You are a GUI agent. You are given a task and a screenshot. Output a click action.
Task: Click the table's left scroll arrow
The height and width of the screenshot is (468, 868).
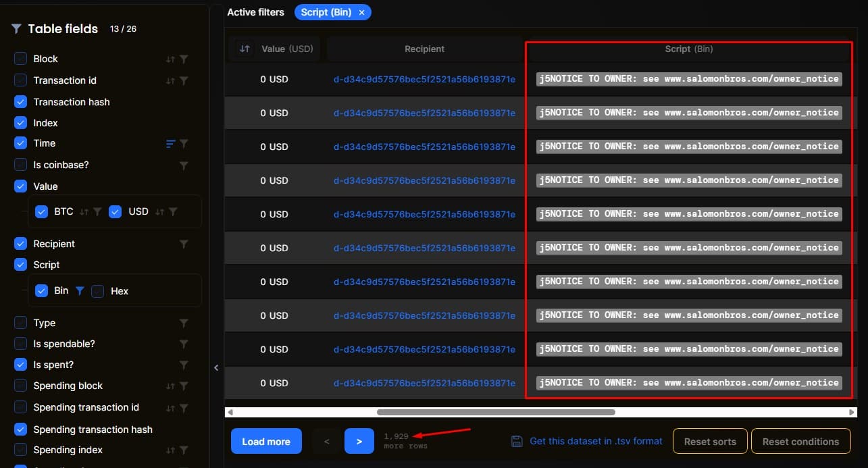coord(230,412)
